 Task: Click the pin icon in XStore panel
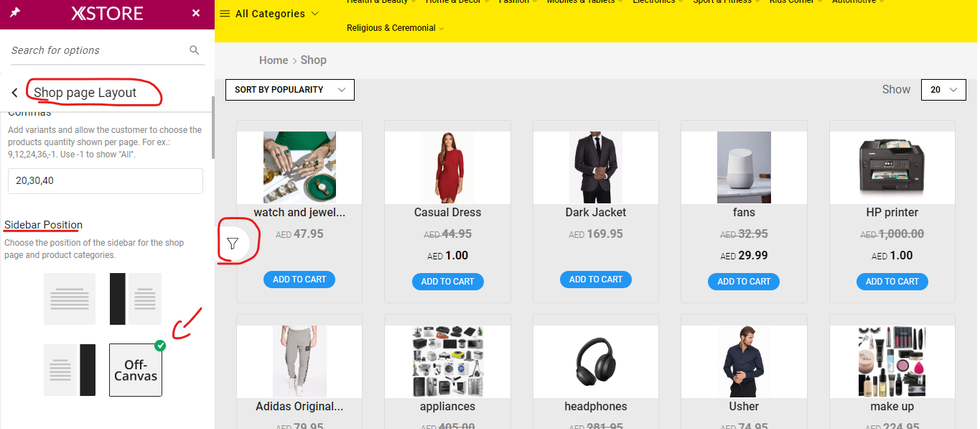tap(15, 13)
